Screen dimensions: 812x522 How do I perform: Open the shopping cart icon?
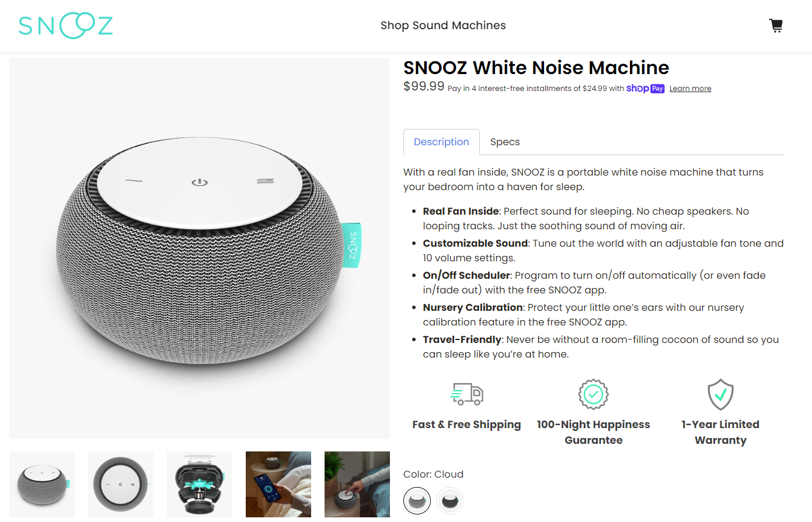click(x=776, y=26)
